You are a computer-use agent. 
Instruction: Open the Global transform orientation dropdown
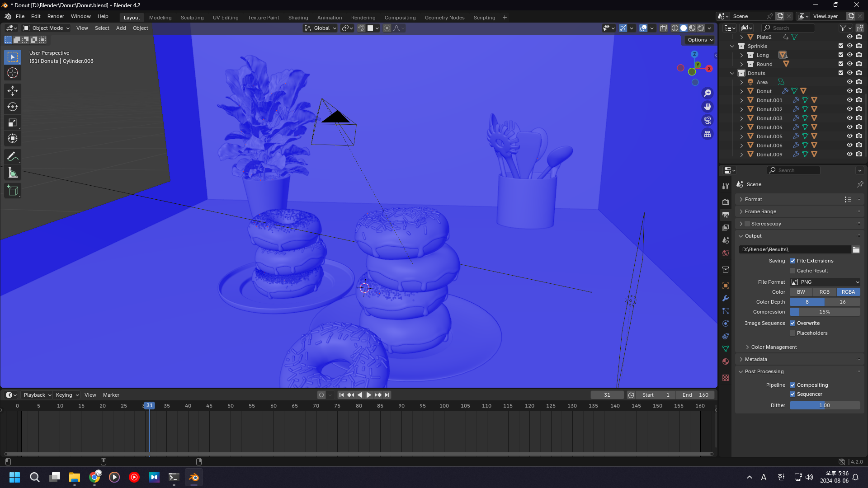click(321, 28)
